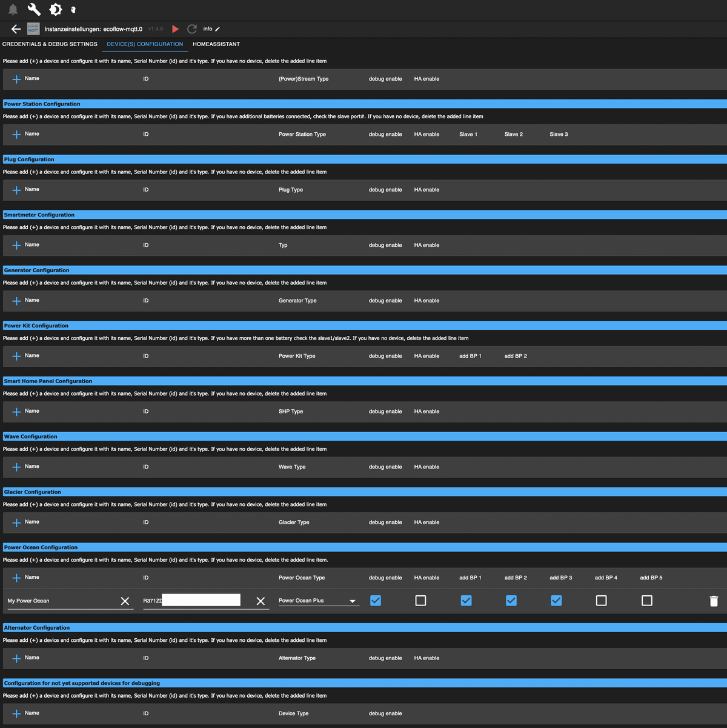Add a (Power)Stream device row
Image resolution: width=727 pixels, height=728 pixels.
click(x=16, y=79)
